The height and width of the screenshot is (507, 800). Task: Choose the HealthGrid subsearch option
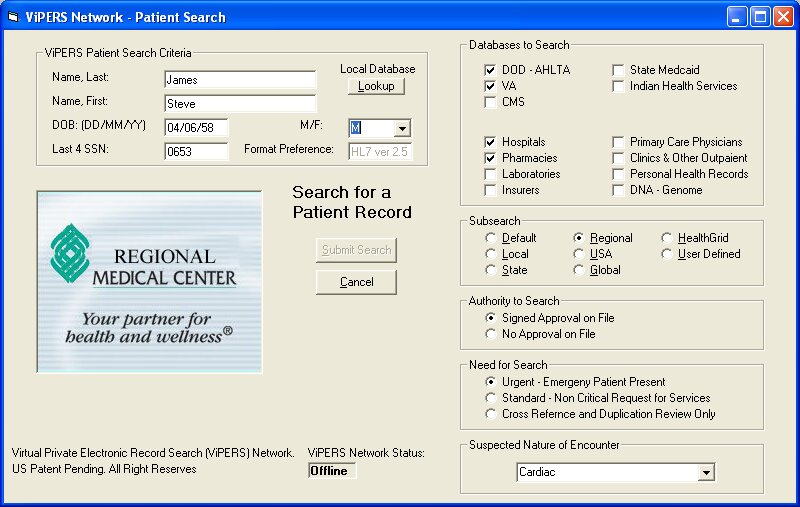667,238
